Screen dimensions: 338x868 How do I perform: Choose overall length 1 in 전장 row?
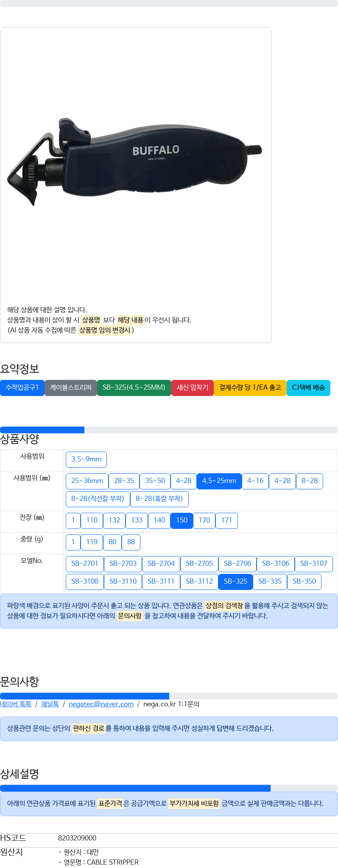coord(73,520)
